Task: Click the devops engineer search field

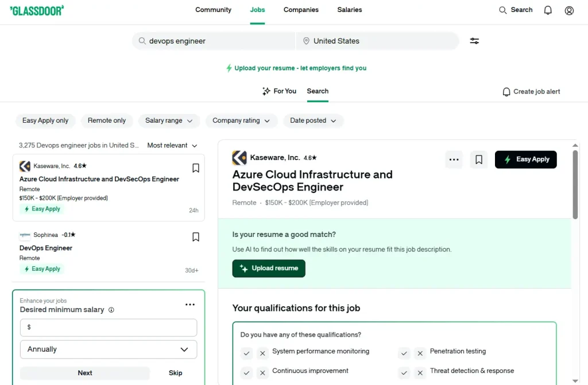Action: pyautogui.click(x=214, y=41)
